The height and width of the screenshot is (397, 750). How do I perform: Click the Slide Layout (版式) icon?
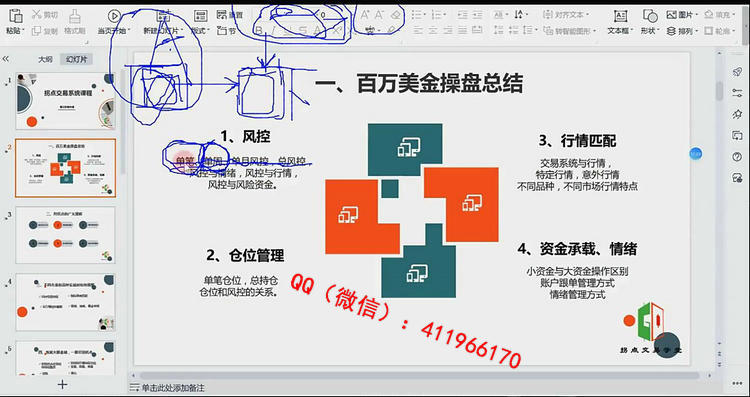[x=200, y=16]
